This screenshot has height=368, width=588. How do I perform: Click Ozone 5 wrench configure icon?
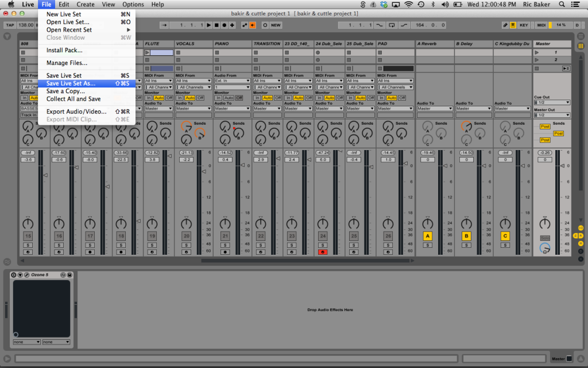[26, 275]
